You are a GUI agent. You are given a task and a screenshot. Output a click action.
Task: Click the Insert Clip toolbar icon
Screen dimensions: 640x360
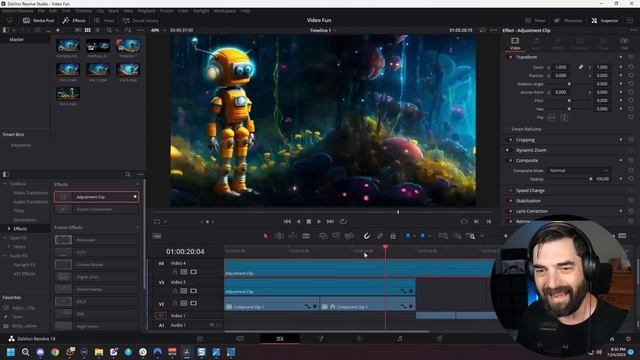[322, 236]
